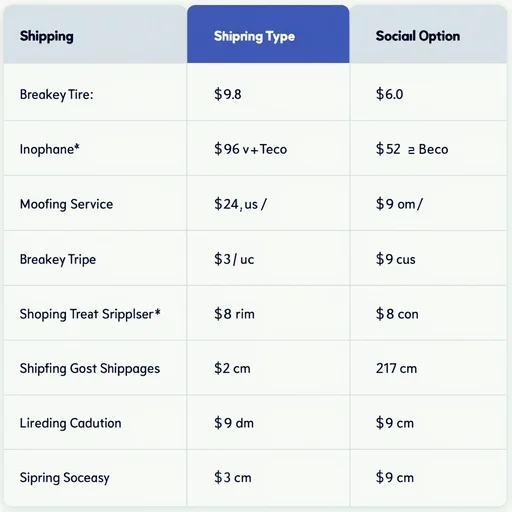Viewport: 512px width, 512px height.
Task: Click the $8 rim cell
Action: (x=234, y=314)
